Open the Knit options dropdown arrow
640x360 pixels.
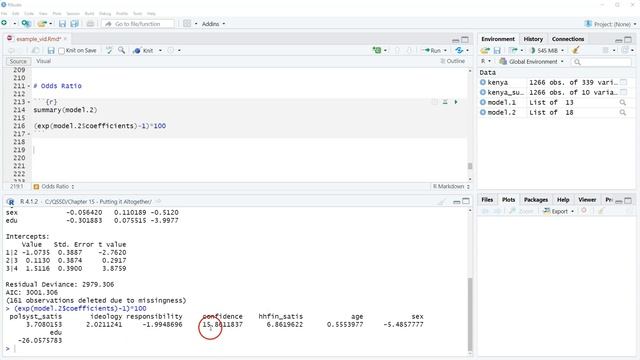pos(160,51)
